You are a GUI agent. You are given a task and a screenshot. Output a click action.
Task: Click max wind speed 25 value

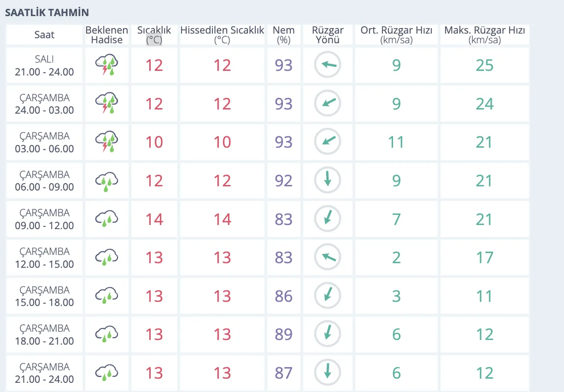484,65
